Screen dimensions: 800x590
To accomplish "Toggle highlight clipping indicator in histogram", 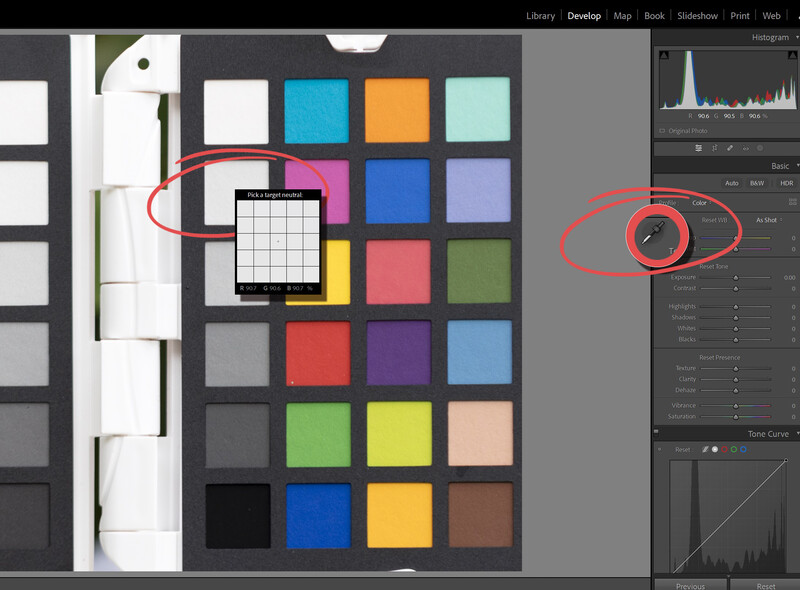I will point(792,55).
